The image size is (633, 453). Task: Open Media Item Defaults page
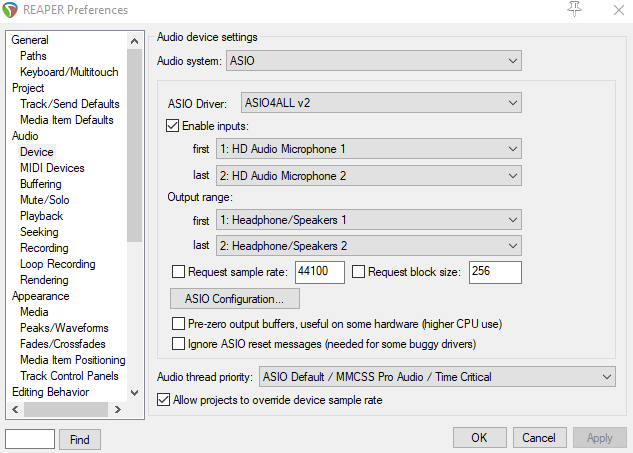coord(67,120)
